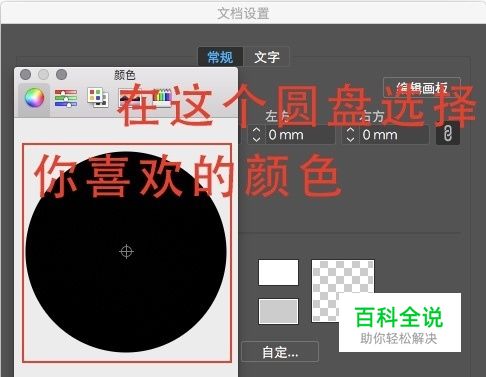Click the transparency checkerboard preview

coord(343,291)
